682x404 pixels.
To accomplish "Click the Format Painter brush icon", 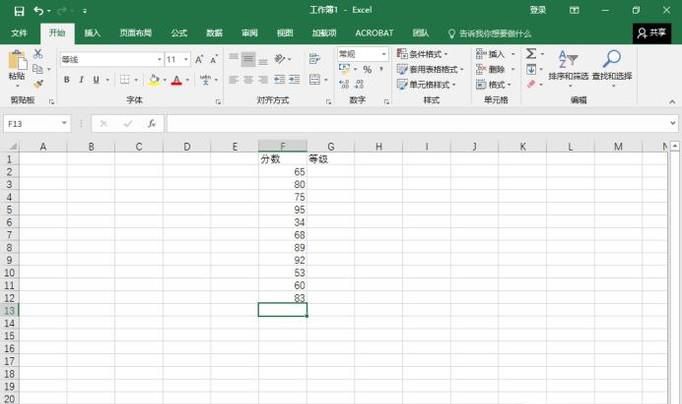I will click(x=38, y=83).
